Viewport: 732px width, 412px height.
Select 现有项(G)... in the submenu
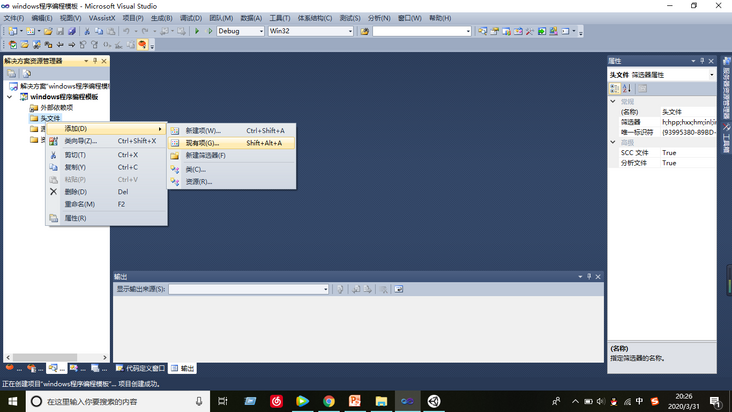click(x=232, y=143)
